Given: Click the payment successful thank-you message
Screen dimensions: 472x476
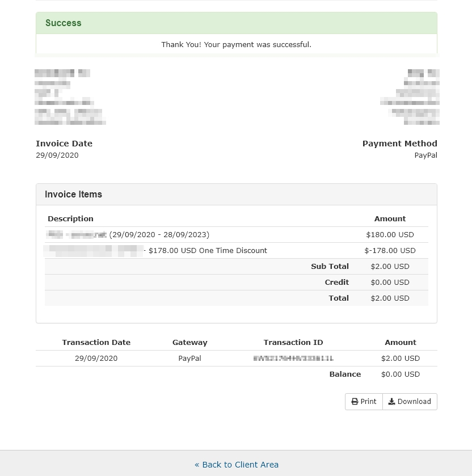Looking at the screenshot, I should tap(236, 44).
